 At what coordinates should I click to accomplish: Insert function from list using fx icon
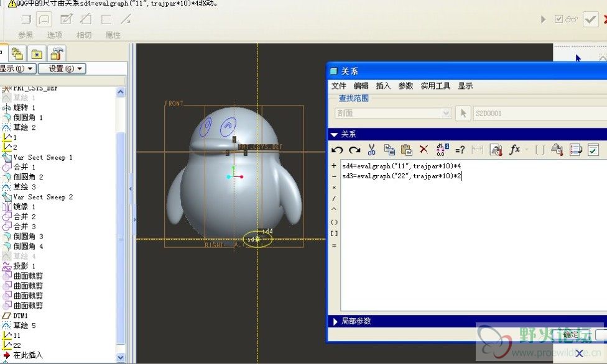coord(514,149)
